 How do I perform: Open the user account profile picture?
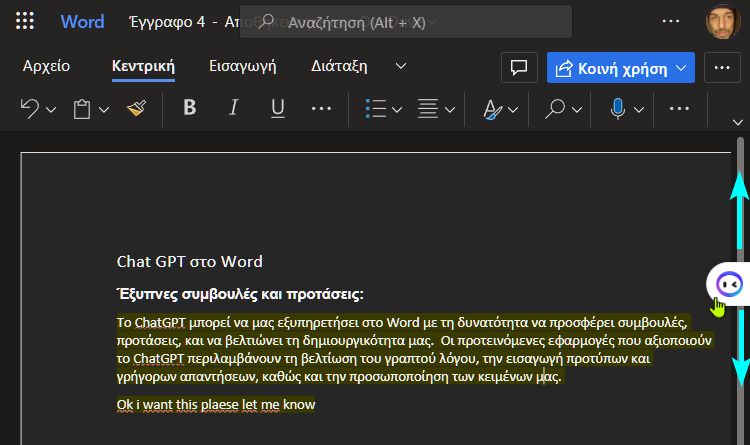point(723,22)
